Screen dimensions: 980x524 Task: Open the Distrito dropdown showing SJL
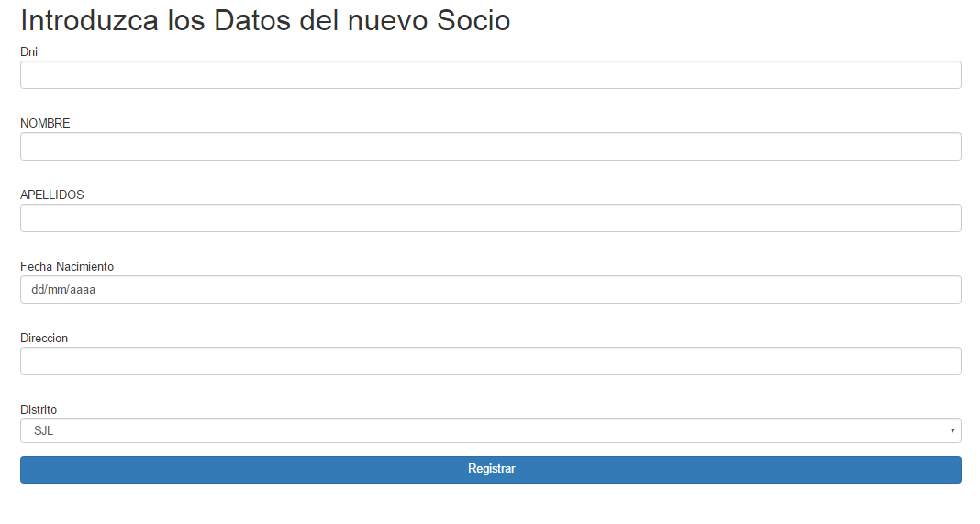[491, 430]
